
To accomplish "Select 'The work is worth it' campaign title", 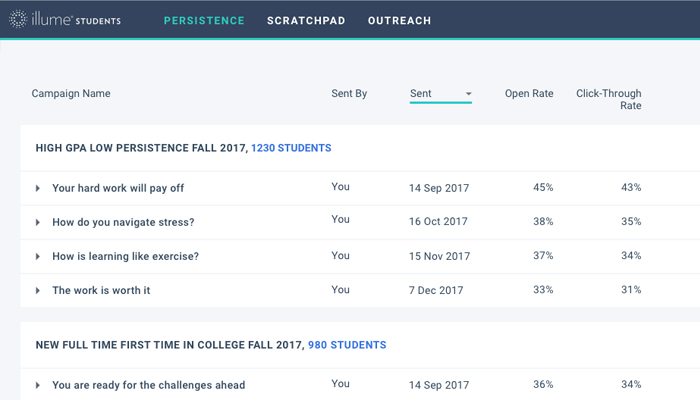I will tap(101, 291).
